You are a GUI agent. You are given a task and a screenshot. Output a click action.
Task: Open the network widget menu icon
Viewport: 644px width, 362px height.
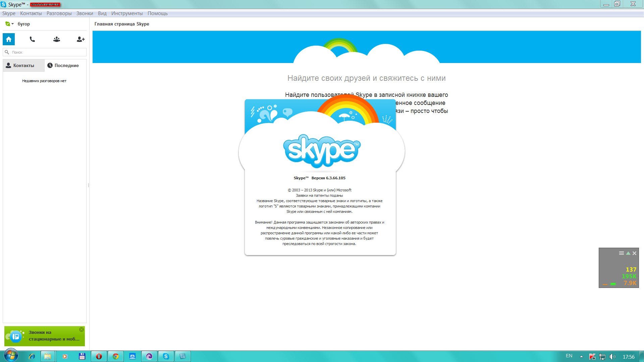coord(621,253)
